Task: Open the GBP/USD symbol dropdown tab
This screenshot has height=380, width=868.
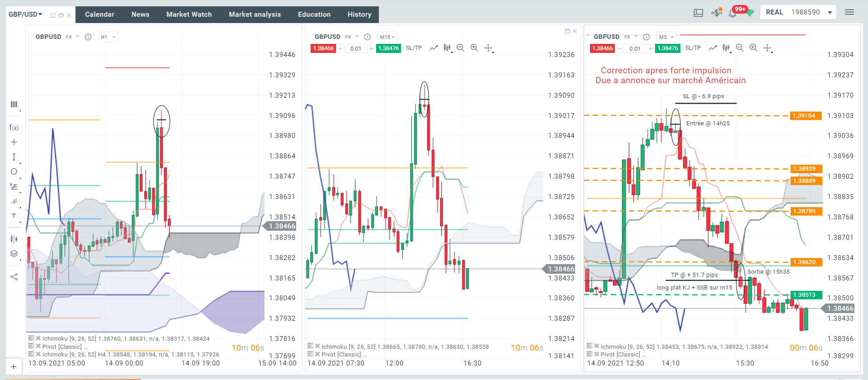Action: tap(25, 14)
